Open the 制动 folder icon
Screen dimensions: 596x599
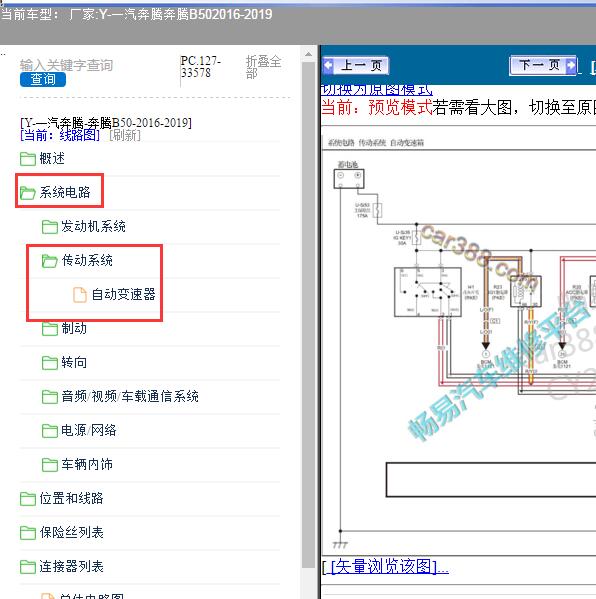pos(50,329)
